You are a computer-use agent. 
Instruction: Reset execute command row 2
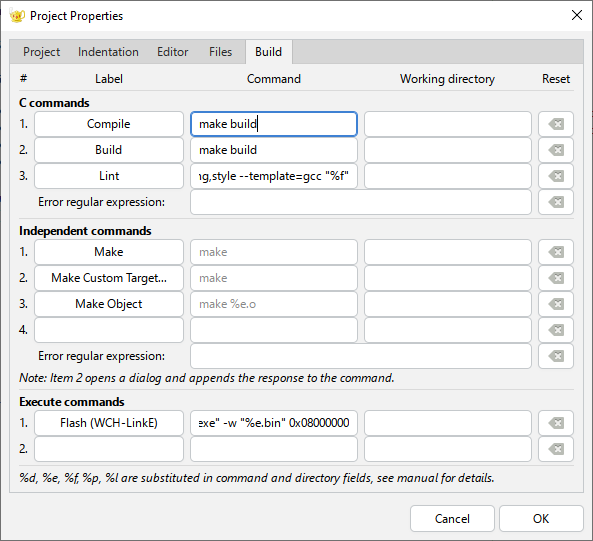point(556,449)
